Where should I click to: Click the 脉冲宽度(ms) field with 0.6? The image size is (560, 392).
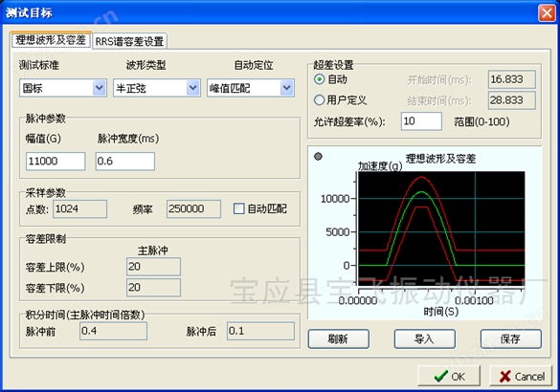click(125, 162)
